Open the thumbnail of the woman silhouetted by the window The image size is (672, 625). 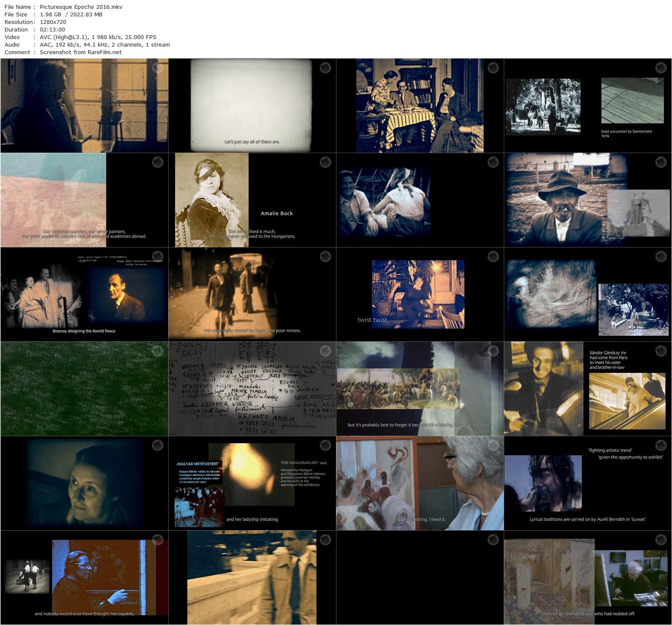click(84, 105)
